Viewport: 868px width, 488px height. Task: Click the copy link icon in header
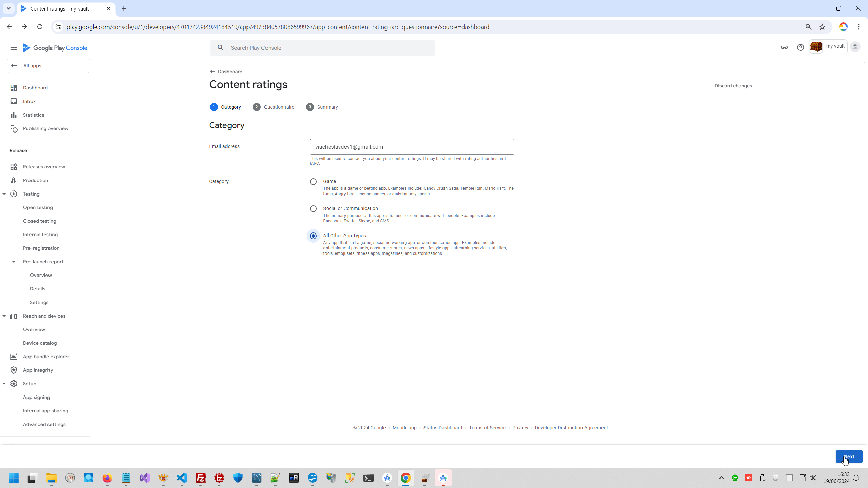(784, 47)
